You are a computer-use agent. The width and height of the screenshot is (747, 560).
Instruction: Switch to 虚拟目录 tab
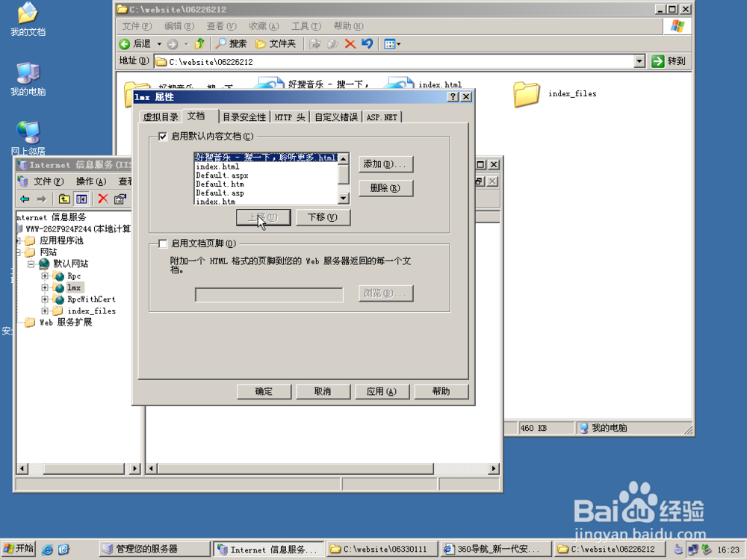161,117
